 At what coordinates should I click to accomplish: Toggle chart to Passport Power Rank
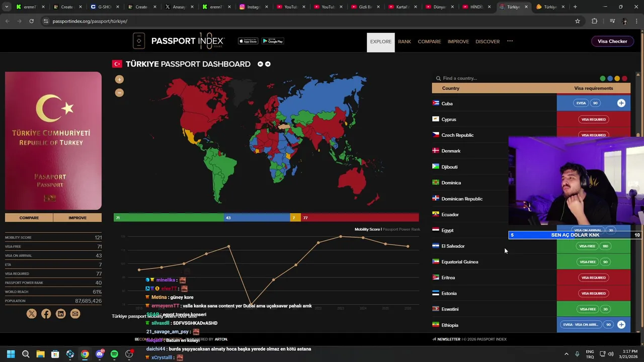401,229
